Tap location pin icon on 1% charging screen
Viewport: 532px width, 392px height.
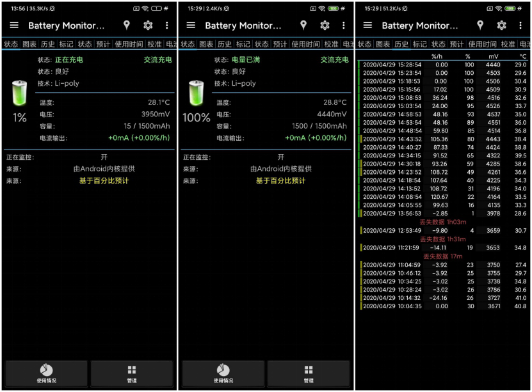pyautogui.click(x=127, y=26)
